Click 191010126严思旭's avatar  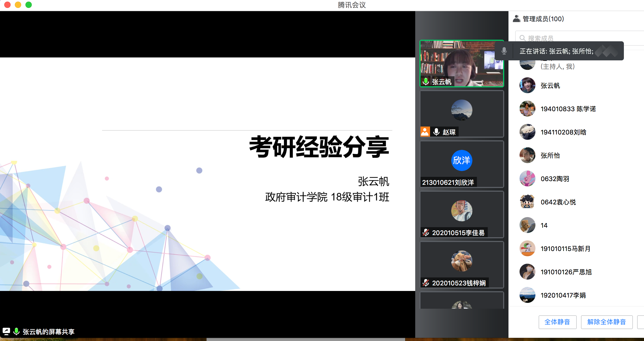point(527,272)
